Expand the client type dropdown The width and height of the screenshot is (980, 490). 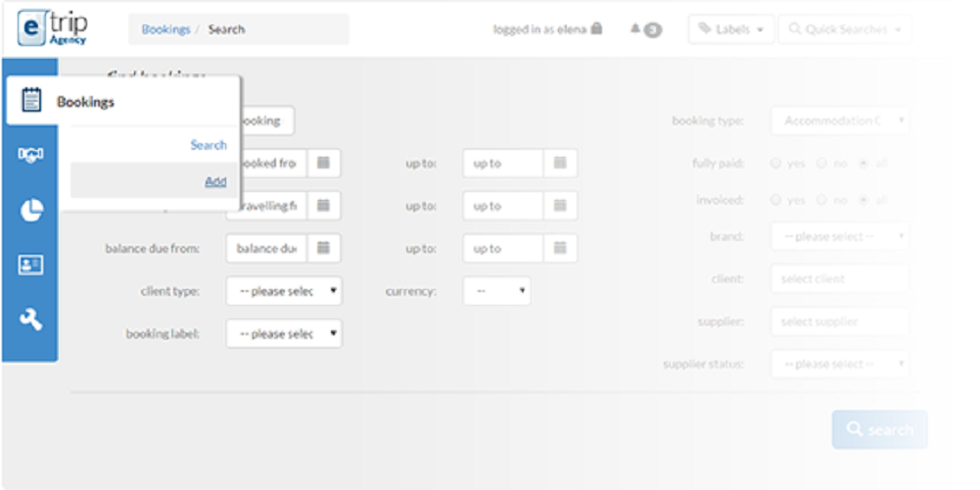coord(284,291)
